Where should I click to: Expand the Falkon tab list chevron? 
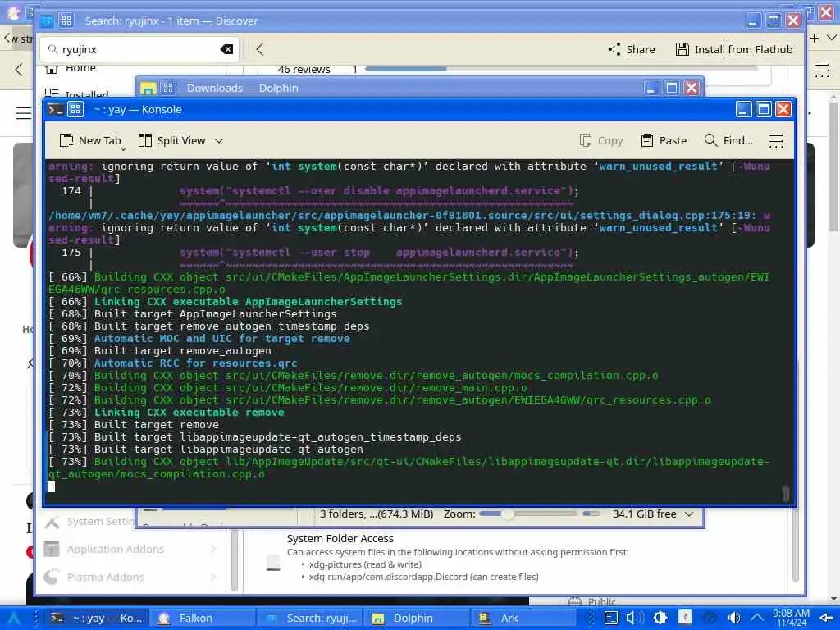(x=832, y=38)
